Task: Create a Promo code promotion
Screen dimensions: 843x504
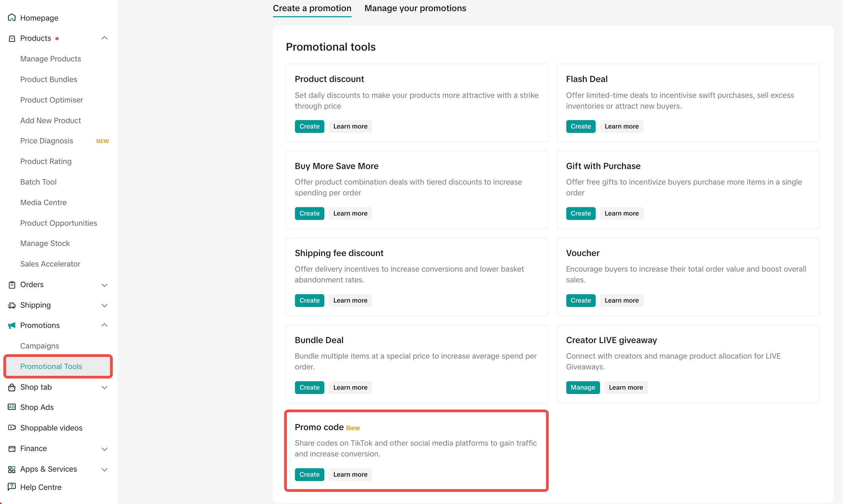Action: 309,474
